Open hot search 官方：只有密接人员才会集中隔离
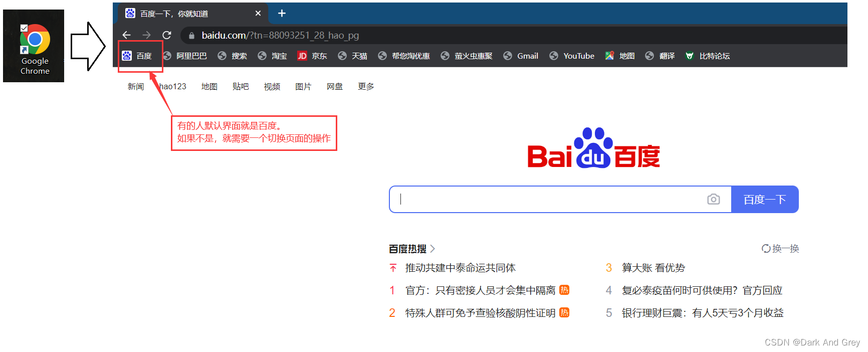Image resolution: width=868 pixels, height=352 pixels. pos(480,290)
